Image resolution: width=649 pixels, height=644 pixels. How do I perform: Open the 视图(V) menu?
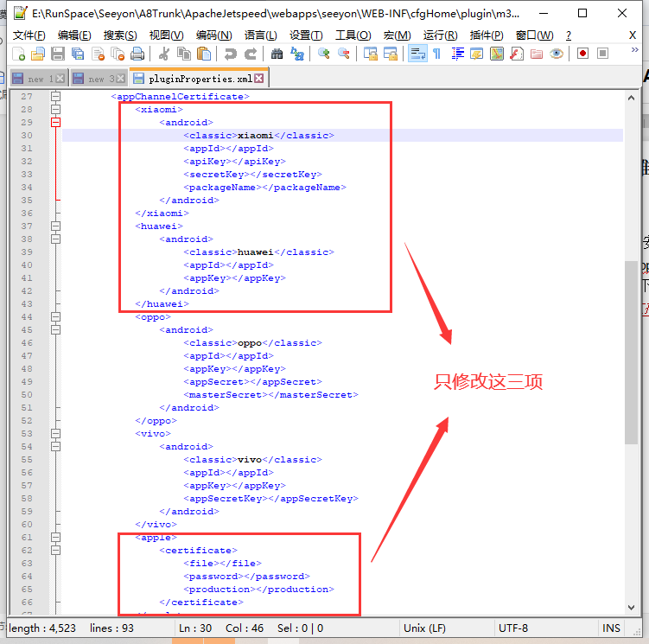pyautogui.click(x=167, y=35)
